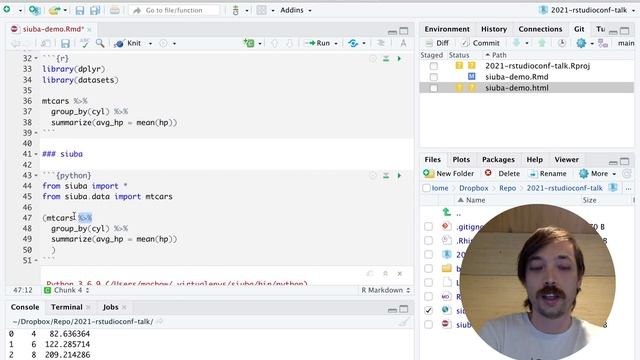Check the .gitignore file checkbox
640x360 pixels.
[x=428, y=227]
